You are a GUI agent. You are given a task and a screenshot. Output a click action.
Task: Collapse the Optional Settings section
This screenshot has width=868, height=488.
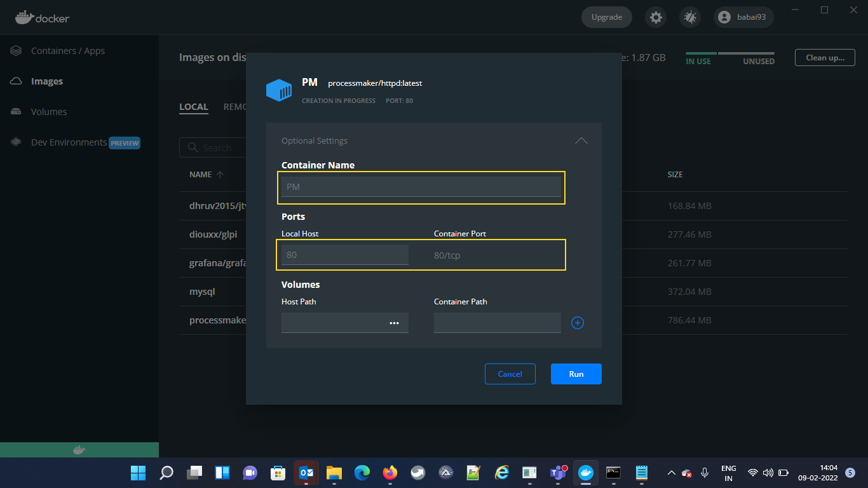pos(581,141)
